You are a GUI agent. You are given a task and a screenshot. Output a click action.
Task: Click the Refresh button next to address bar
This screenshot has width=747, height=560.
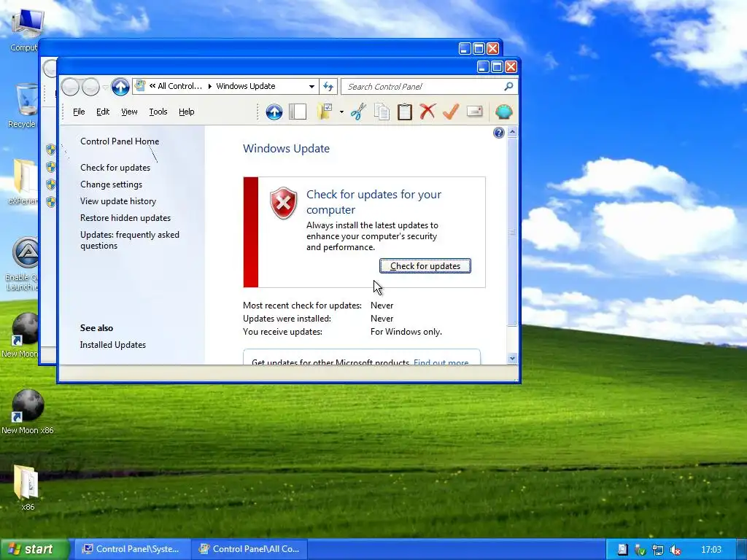click(x=328, y=87)
